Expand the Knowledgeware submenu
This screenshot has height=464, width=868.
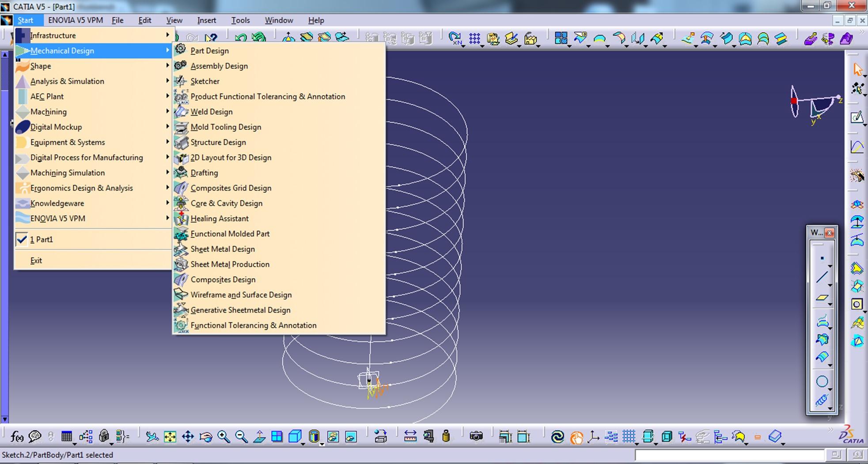coord(93,203)
